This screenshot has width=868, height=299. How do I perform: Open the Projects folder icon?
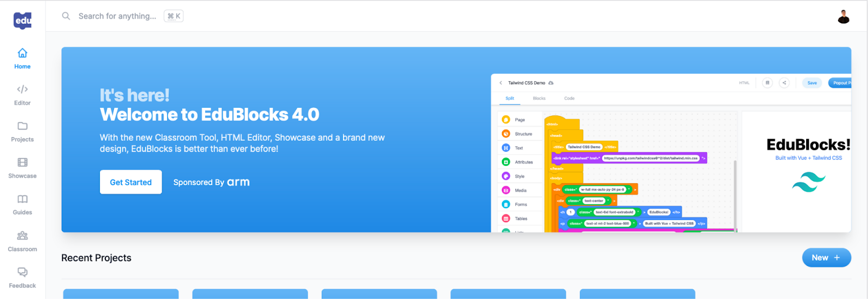point(22,126)
